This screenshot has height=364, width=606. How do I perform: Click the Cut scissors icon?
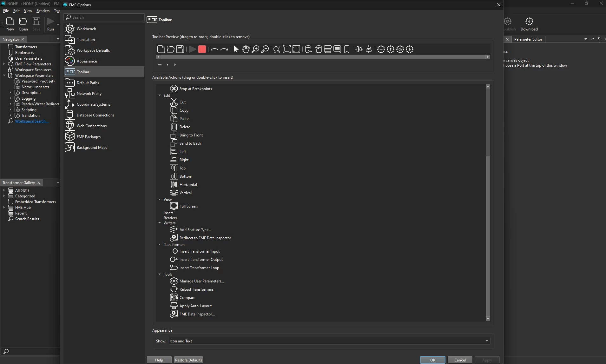coord(174,102)
